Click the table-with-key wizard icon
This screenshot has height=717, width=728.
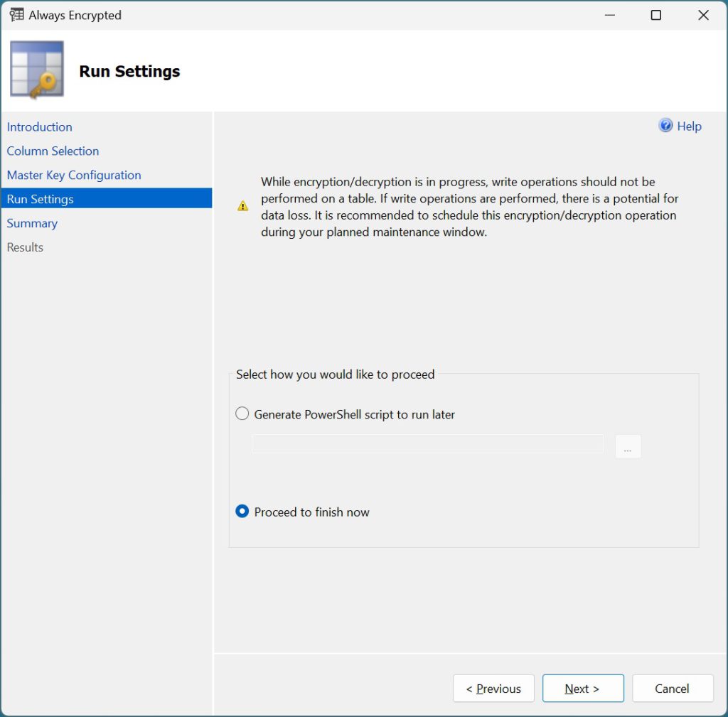pyautogui.click(x=37, y=70)
